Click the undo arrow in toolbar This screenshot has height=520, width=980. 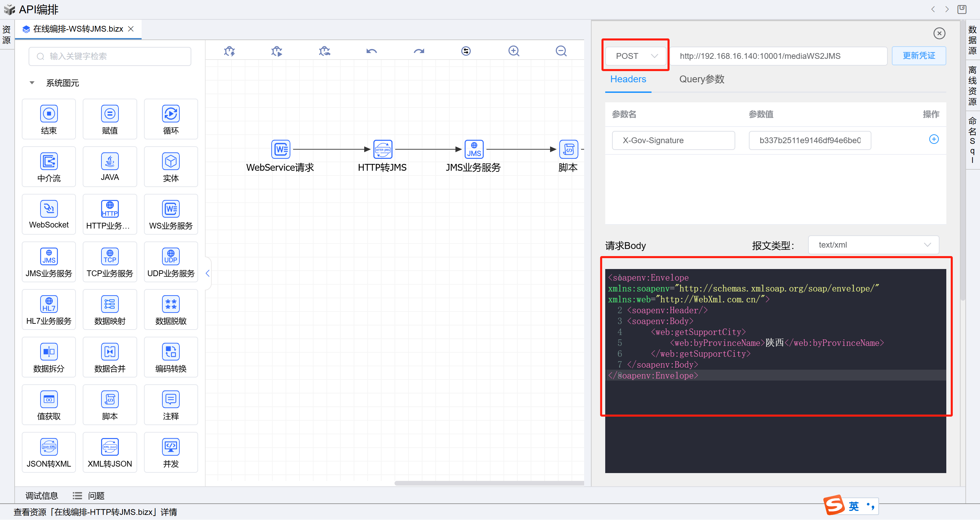371,51
